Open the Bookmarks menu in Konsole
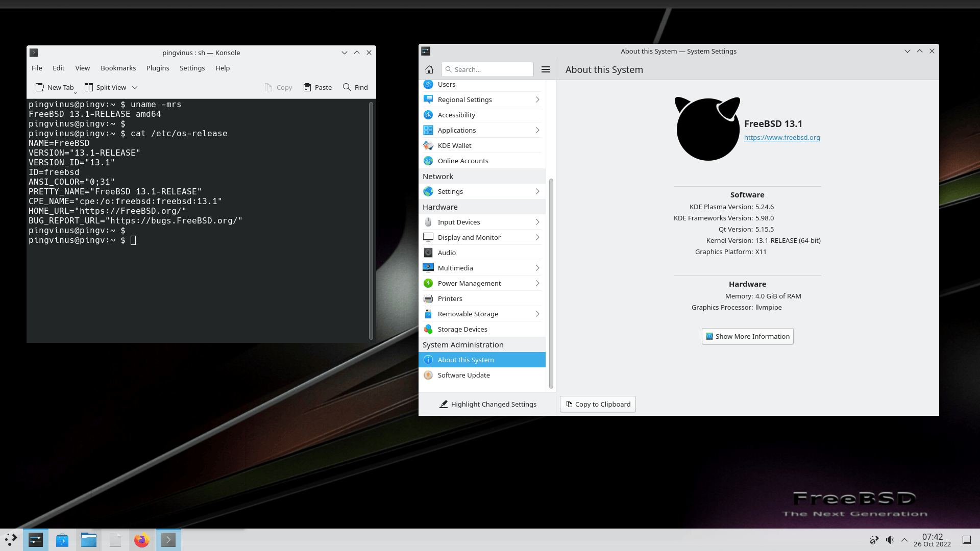This screenshot has width=980, height=551. (x=118, y=68)
